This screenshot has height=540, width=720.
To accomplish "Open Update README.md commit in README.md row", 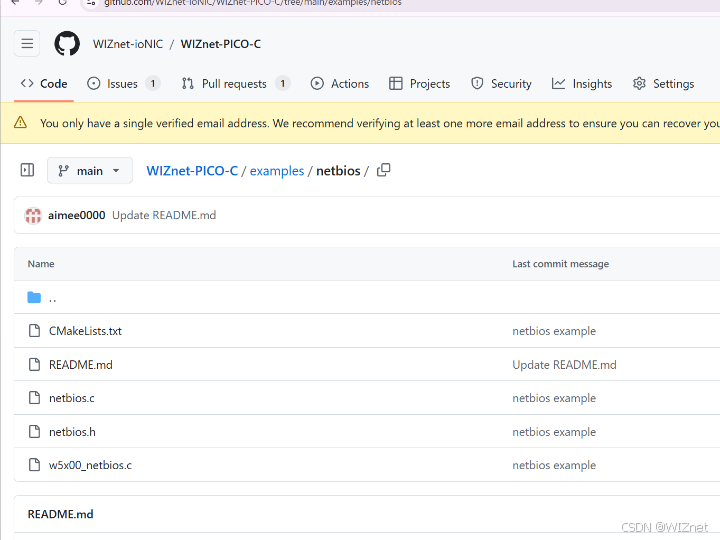I will [564, 365].
